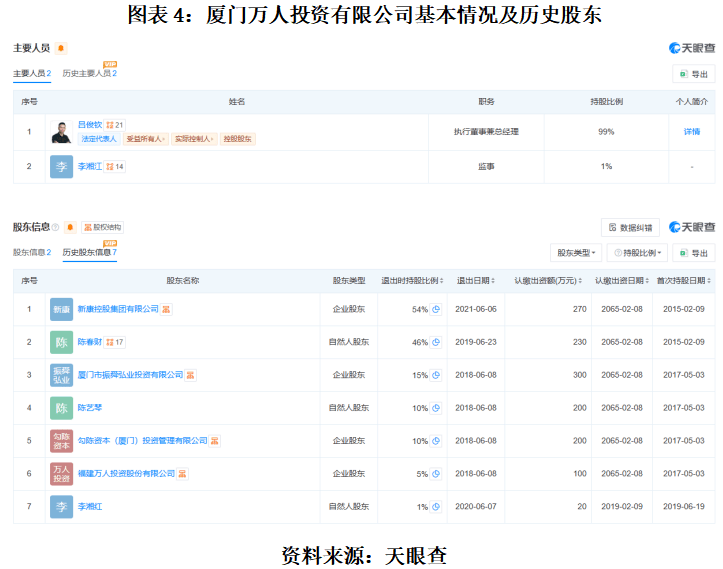The image size is (723, 569).
Task: Open the 持股比例 dropdown filter
Action: (x=636, y=253)
